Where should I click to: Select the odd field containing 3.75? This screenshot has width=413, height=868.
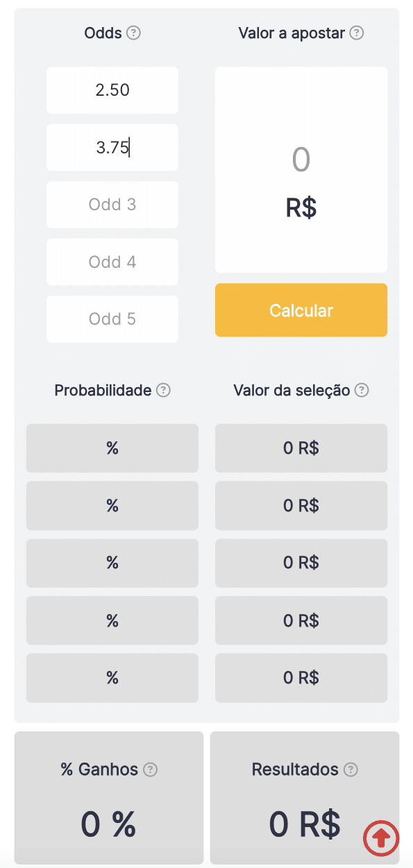(x=112, y=147)
